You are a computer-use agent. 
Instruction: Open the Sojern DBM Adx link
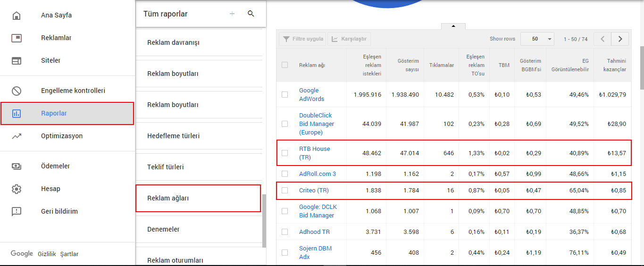click(x=315, y=252)
